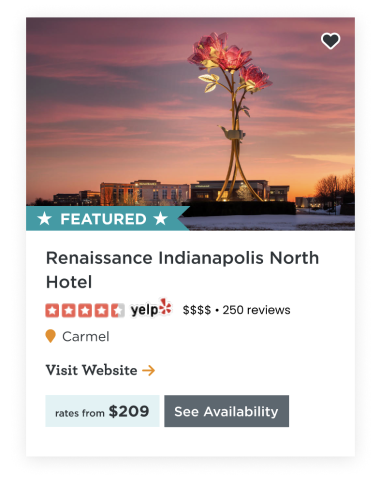This screenshot has width=380, height=485.
Task: Click the $$$$ price level indicator
Action: click(x=197, y=310)
